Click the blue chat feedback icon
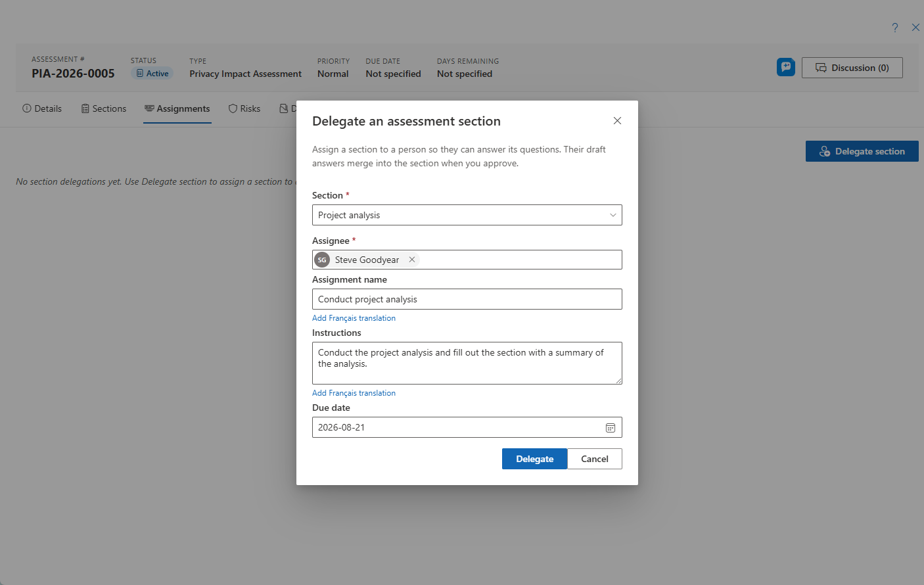Image resolution: width=924 pixels, height=585 pixels. coord(786,67)
